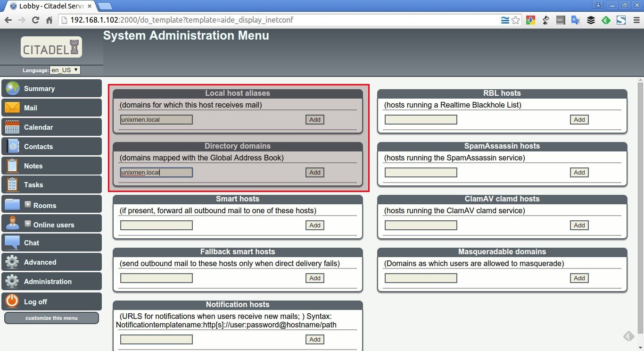Click the green Feedly extension icon

[606, 20]
